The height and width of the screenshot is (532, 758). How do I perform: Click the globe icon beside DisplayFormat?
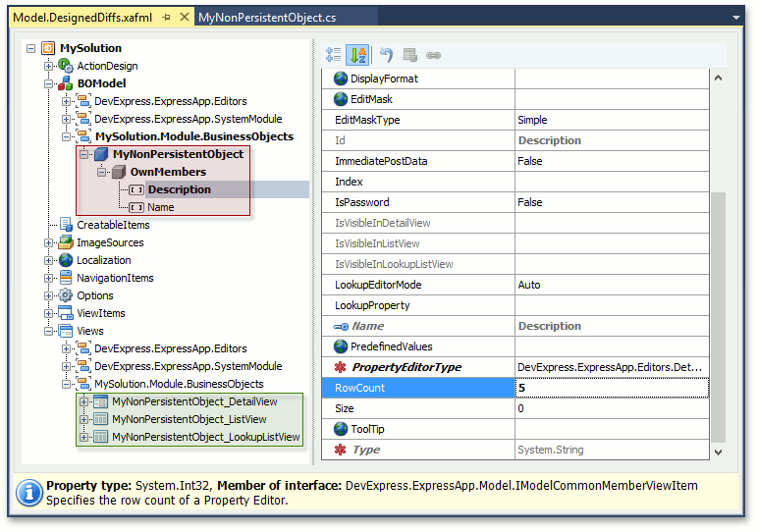tap(341, 79)
